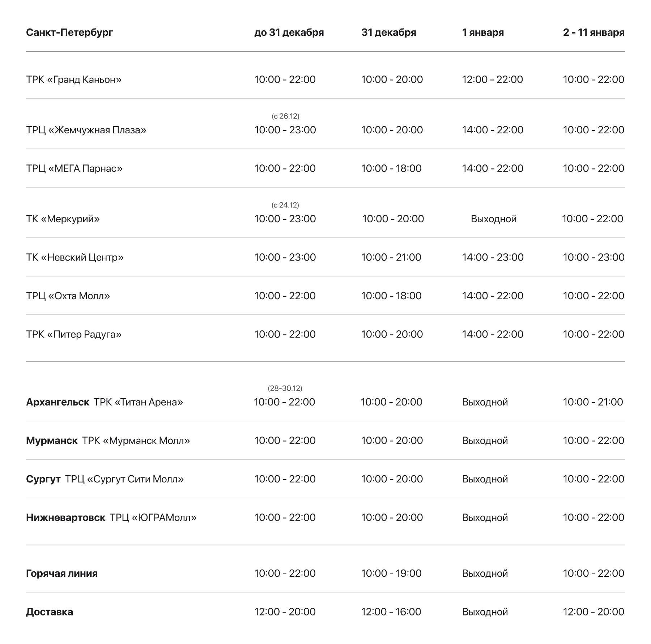The width and height of the screenshot is (651, 644).
Task: Select ТРЦ «Жемчужная Плаза» row name
Action: pyautogui.click(x=86, y=130)
